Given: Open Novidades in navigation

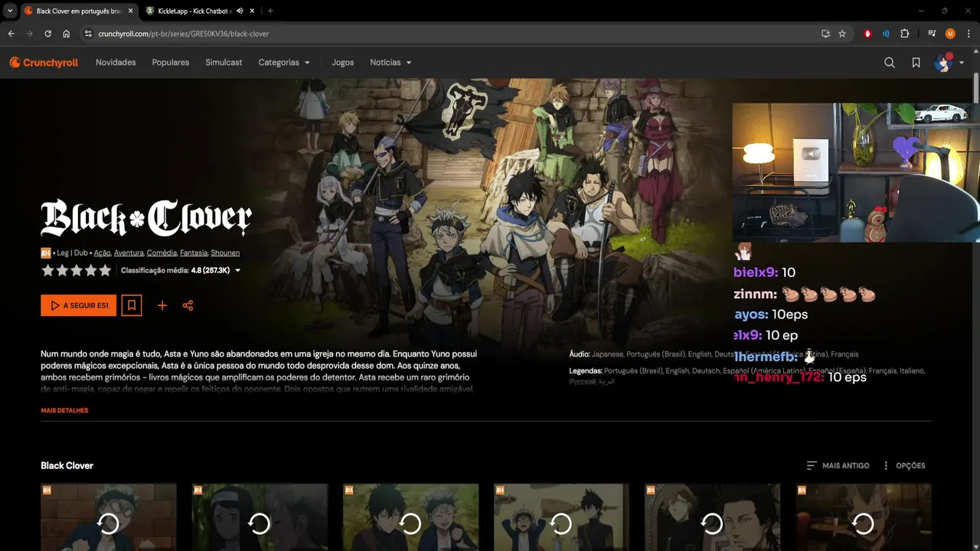Looking at the screenshot, I should (x=116, y=63).
